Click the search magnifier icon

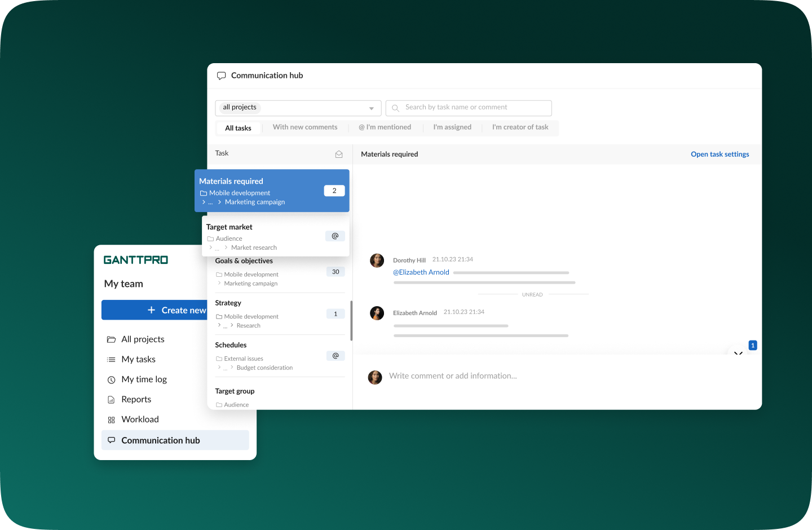395,108
